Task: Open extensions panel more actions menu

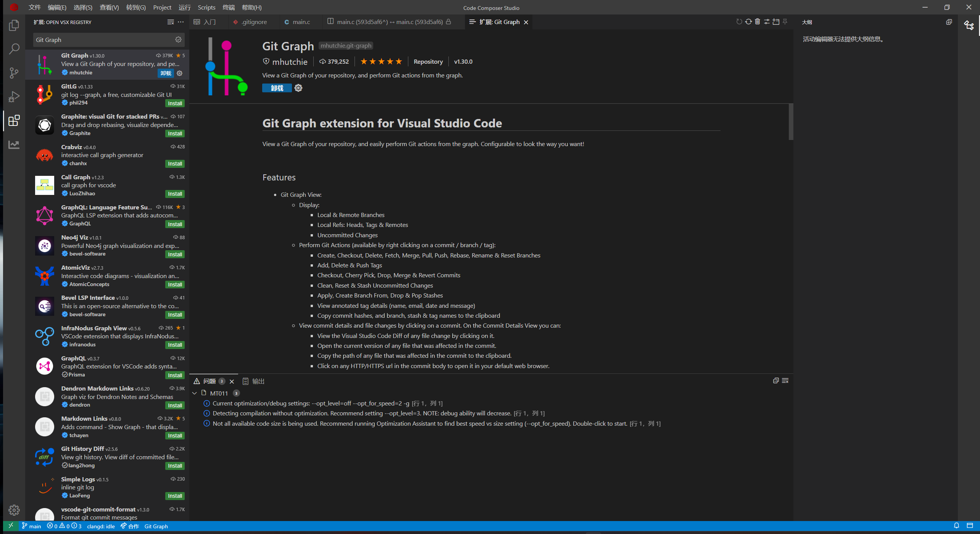Action: 181,22
